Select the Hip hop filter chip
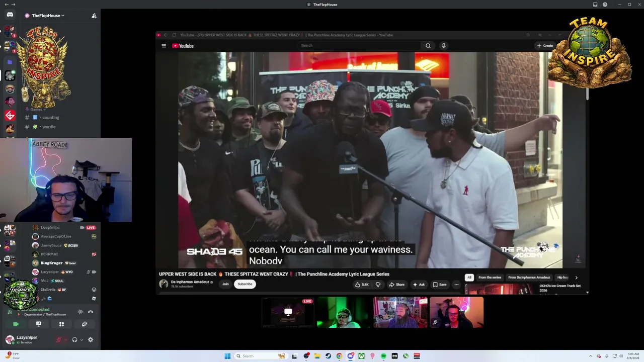Screen dimensions: 644x362 click(562, 278)
